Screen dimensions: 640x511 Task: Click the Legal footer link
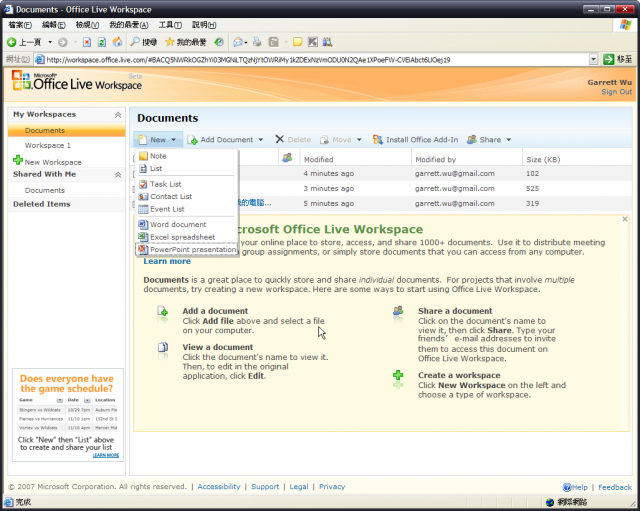point(299,487)
